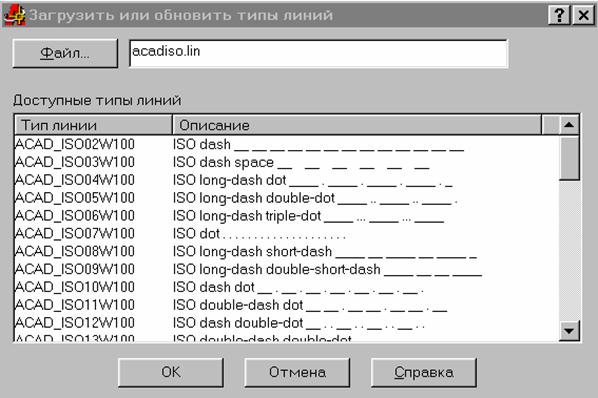Close the load linetypes dialog
The width and height of the screenshot is (598, 398).
click(x=584, y=15)
